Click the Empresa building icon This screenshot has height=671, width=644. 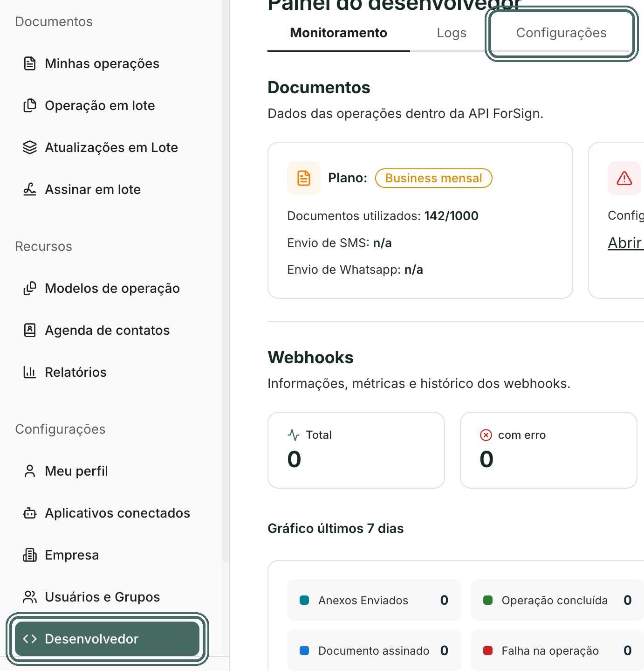30,555
